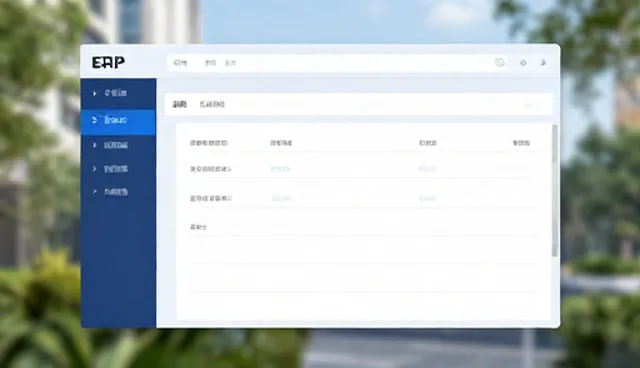640x368 pixels.
Task: Expand the chevron below the highlighted item's chevron
Action: [x=94, y=145]
